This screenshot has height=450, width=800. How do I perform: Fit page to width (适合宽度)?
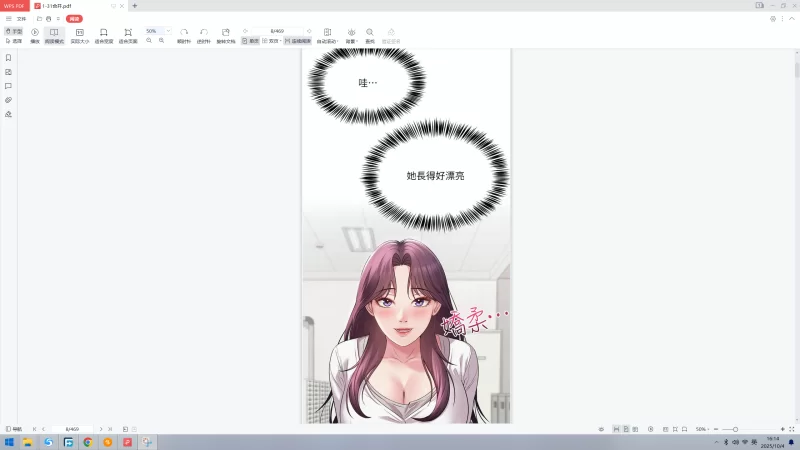click(x=104, y=36)
